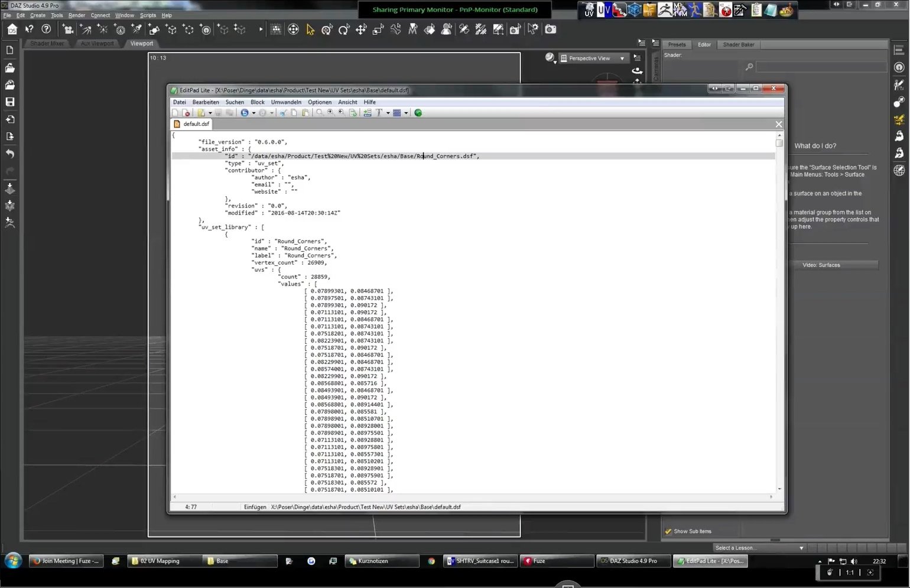Open the Umwandeln menu in EditPad
Screen dimensions: 910x588
click(286, 102)
